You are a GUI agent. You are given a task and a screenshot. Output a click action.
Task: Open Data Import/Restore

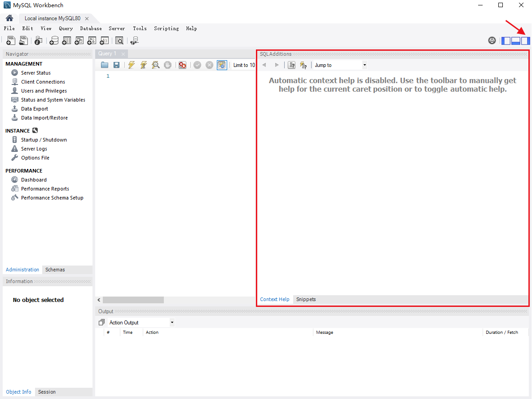pos(44,118)
